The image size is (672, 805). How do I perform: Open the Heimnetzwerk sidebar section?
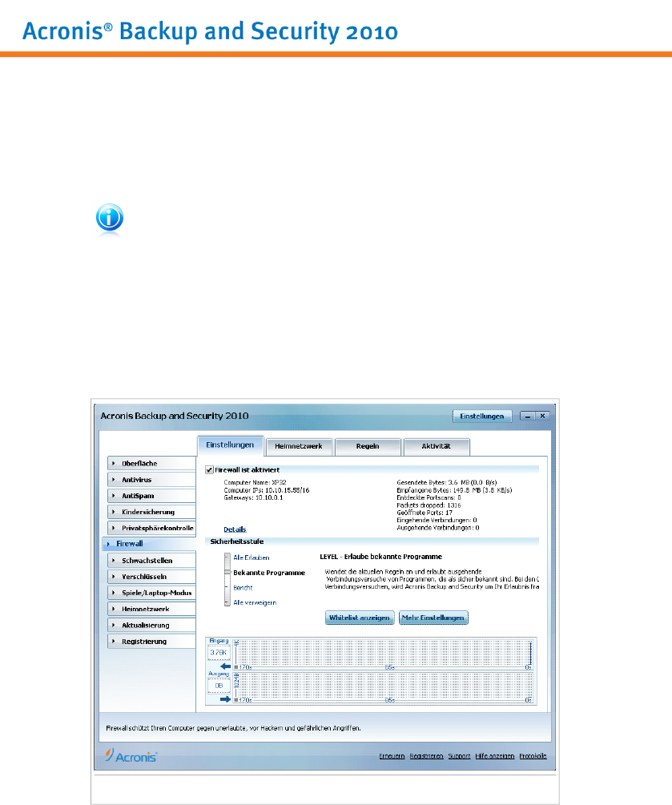coord(151,609)
